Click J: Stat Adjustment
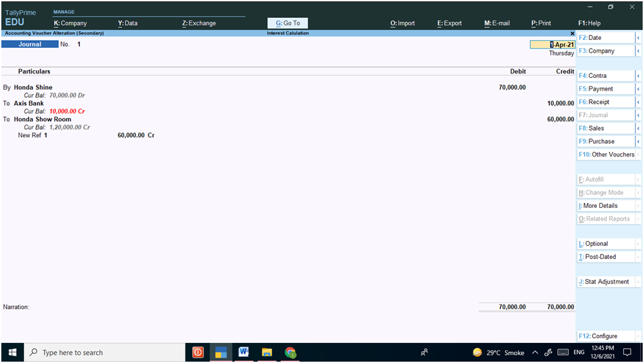Image resolution: width=644 pixels, height=363 pixels. 606,282
